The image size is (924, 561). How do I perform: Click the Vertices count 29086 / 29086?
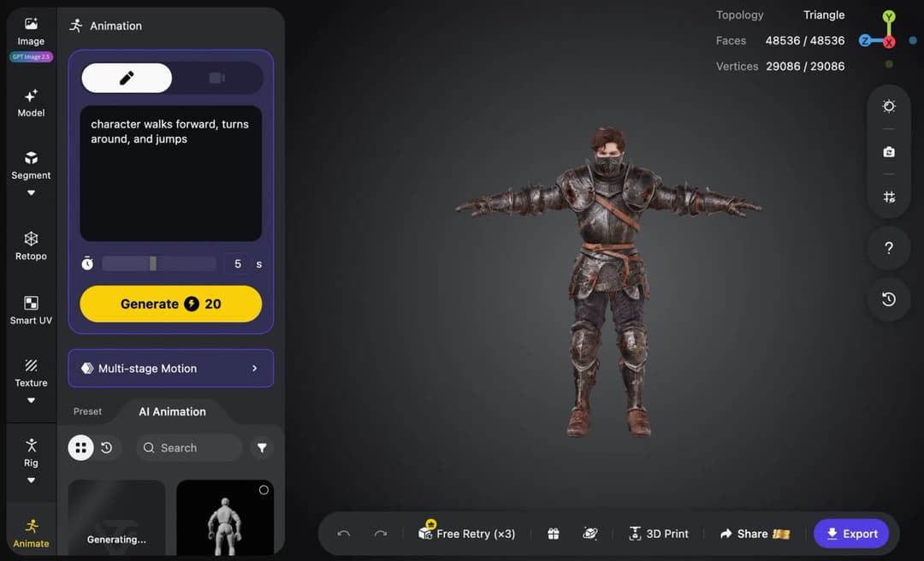pos(805,67)
